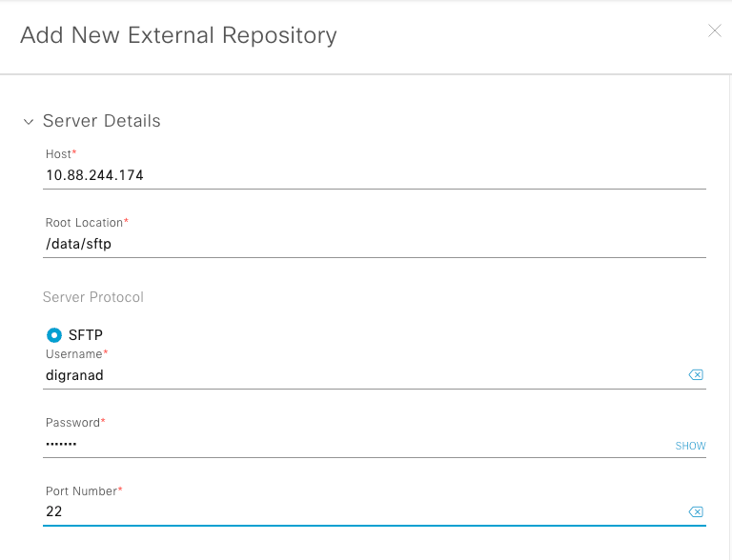Click the Port Number field label
The image size is (732, 560).
pyautogui.click(x=82, y=490)
